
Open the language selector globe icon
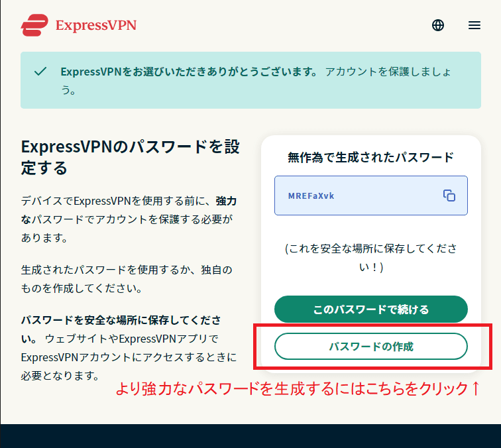[438, 25]
